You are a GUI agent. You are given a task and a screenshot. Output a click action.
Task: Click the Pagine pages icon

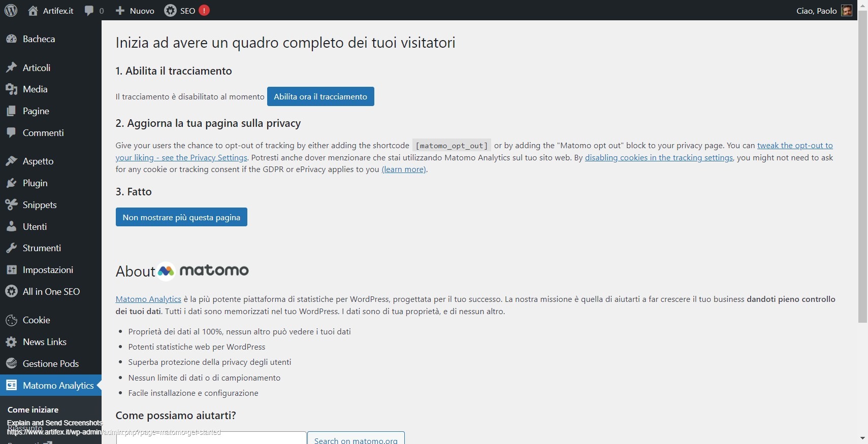point(11,111)
